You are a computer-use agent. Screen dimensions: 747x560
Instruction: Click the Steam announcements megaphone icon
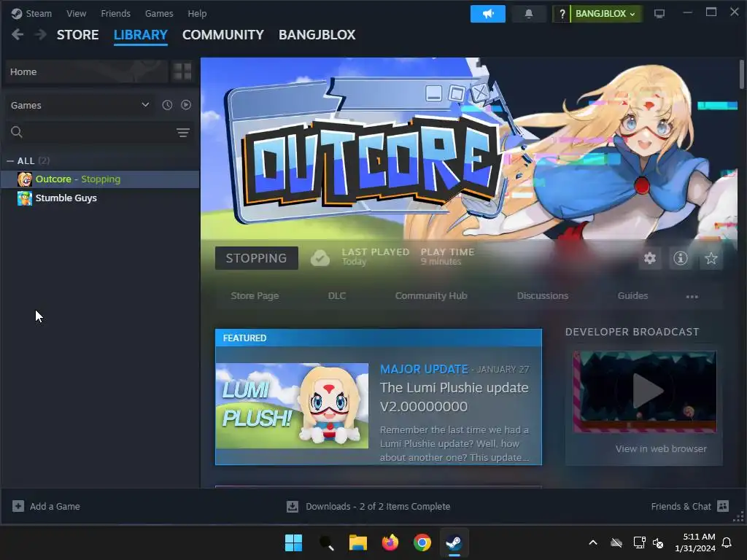(x=487, y=14)
